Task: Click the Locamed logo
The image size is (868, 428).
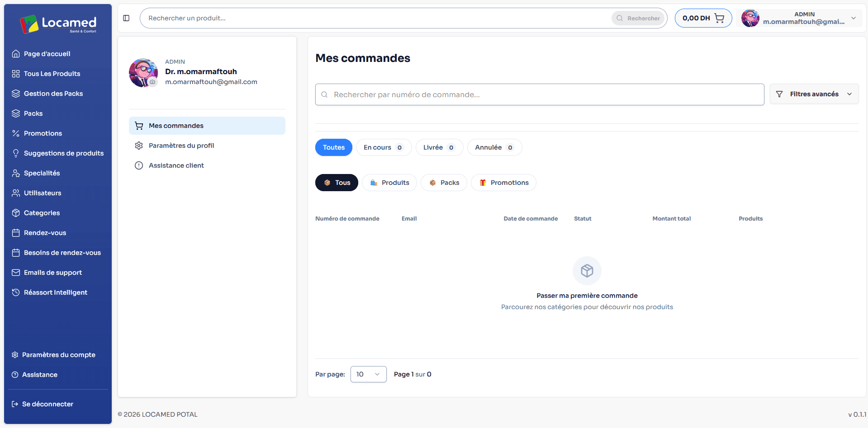Action: 58,24
